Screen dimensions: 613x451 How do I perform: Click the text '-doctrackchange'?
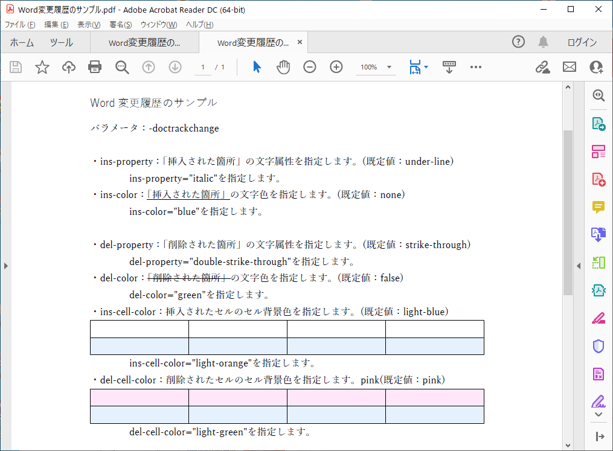coord(184,128)
